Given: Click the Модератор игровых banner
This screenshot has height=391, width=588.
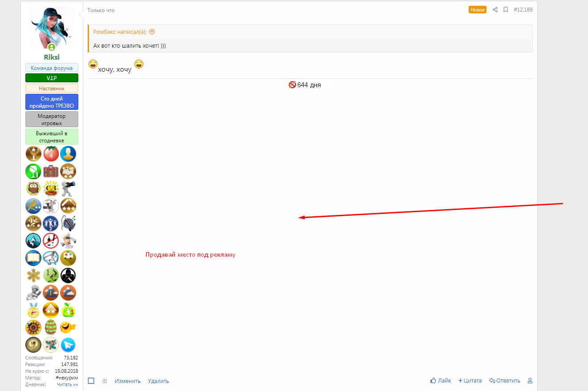Looking at the screenshot, I should 52,119.
